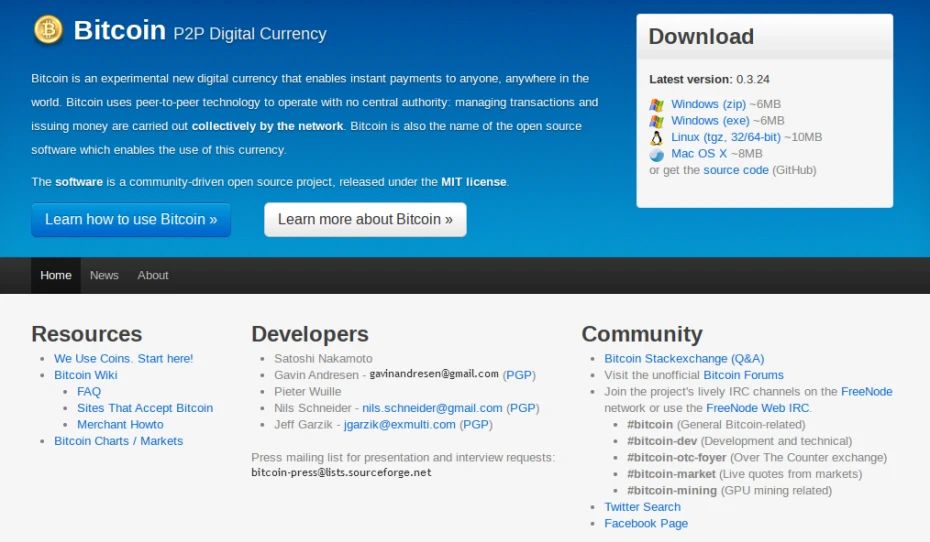The width and height of the screenshot is (930, 542).
Task: Click the Windows zip download icon
Action: pos(656,105)
